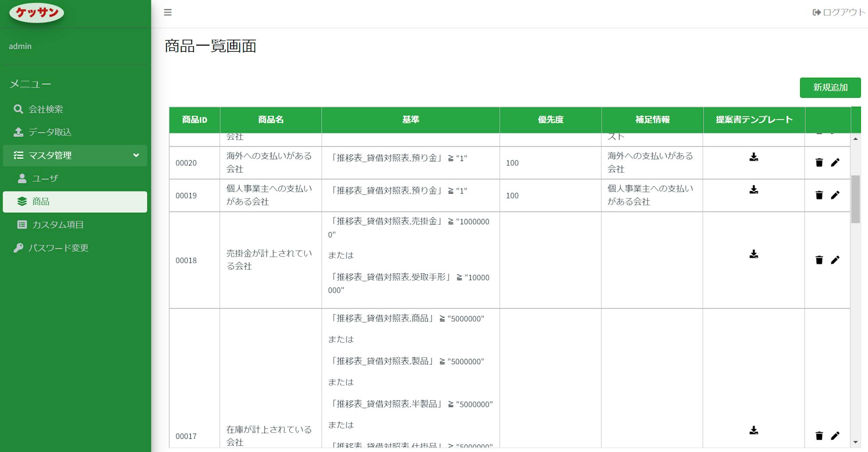The image size is (868, 452).
Task: Open 会社検索 from the sidebar
Action: [x=46, y=109]
